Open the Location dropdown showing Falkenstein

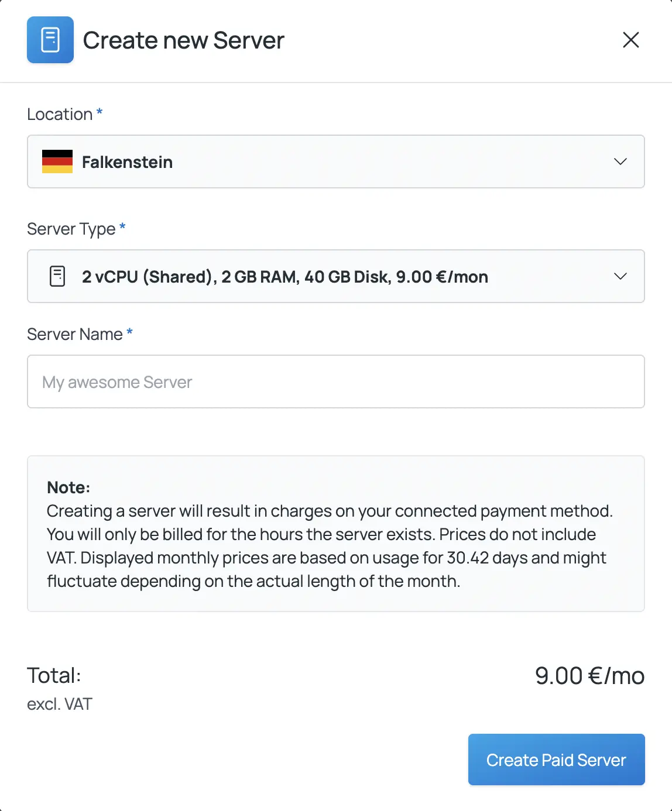click(335, 162)
